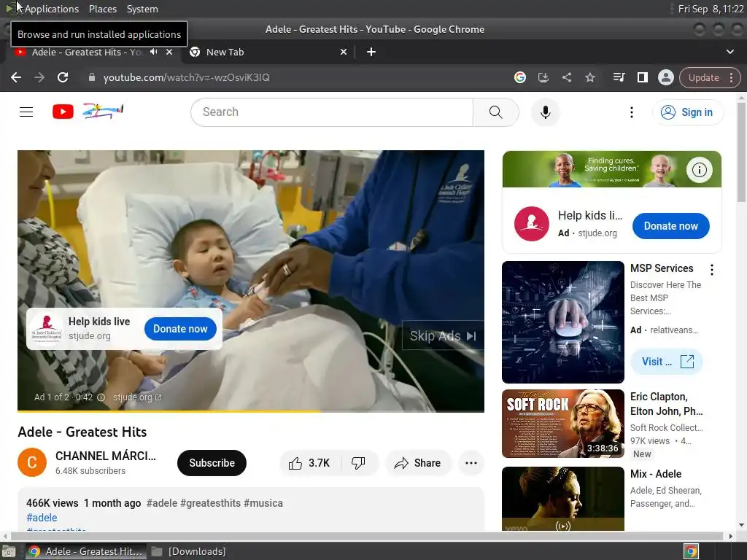747x560 pixels.
Task: Open stjude.org link in player bottom
Action: pos(137,397)
